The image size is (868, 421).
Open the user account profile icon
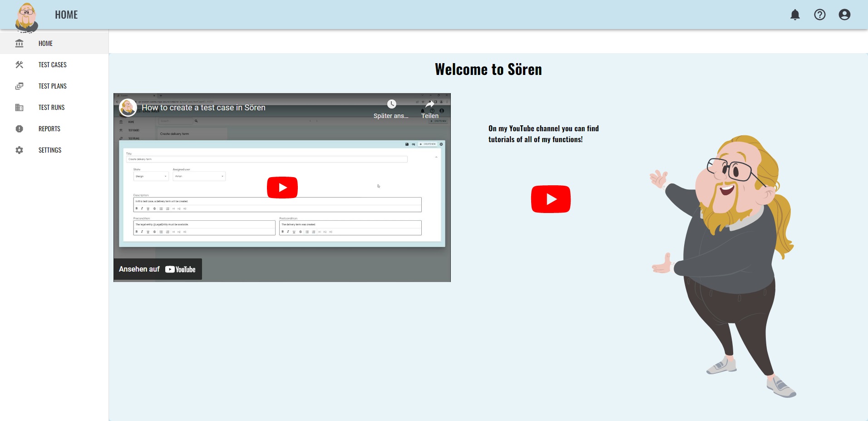(x=844, y=15)
